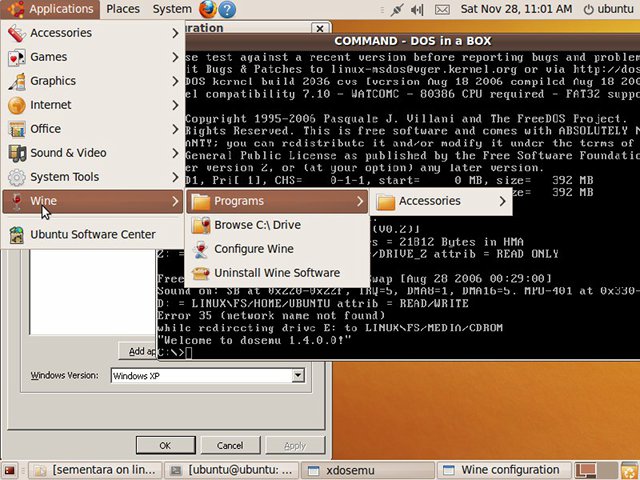Expand the Internet submenu arrow
Image resolution: width=640 pixels, height=480 pixels.
point(176,105)
